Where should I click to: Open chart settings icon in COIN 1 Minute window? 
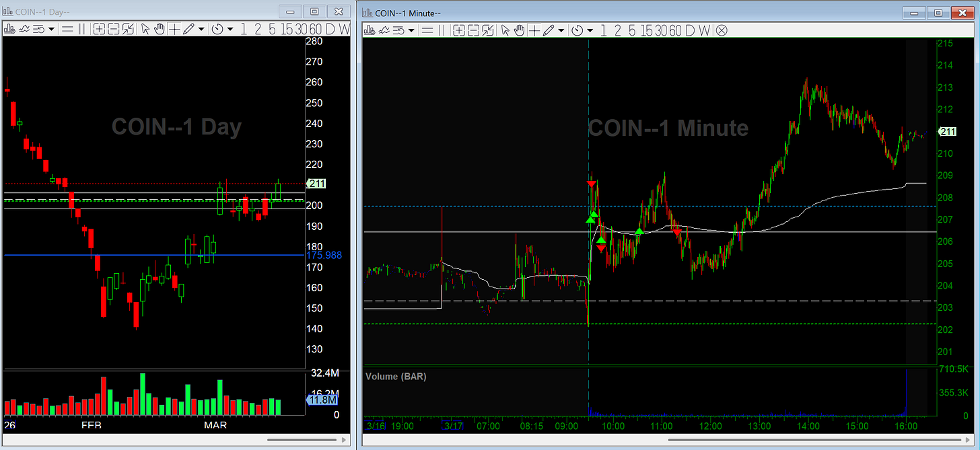370,30
